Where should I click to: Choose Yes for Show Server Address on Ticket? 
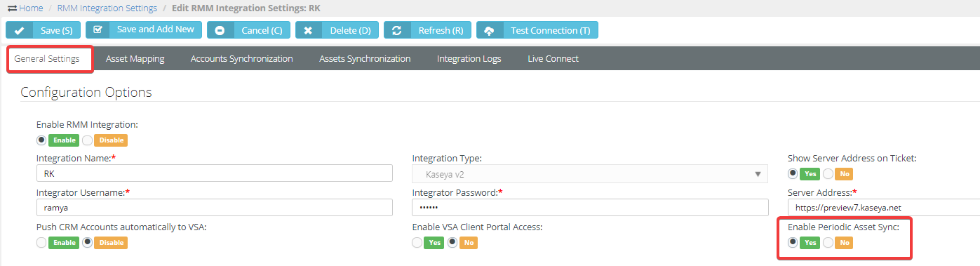pyautogui.click(x=793, y=173)
